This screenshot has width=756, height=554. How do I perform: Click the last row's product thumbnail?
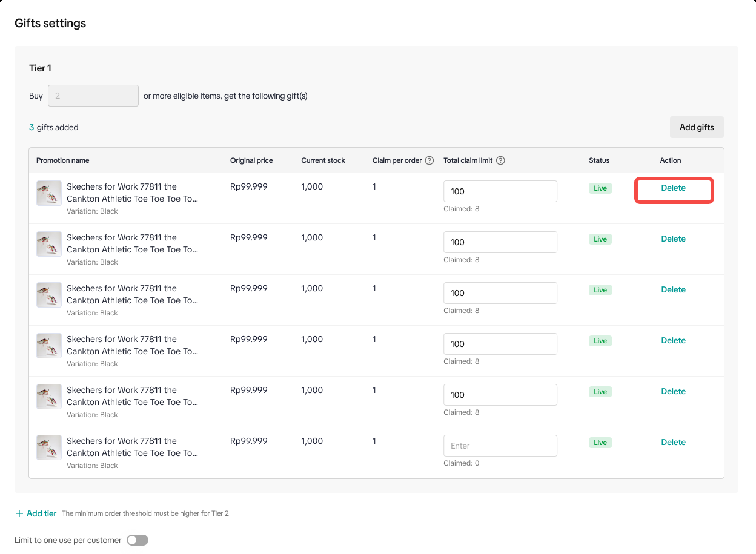49,447
